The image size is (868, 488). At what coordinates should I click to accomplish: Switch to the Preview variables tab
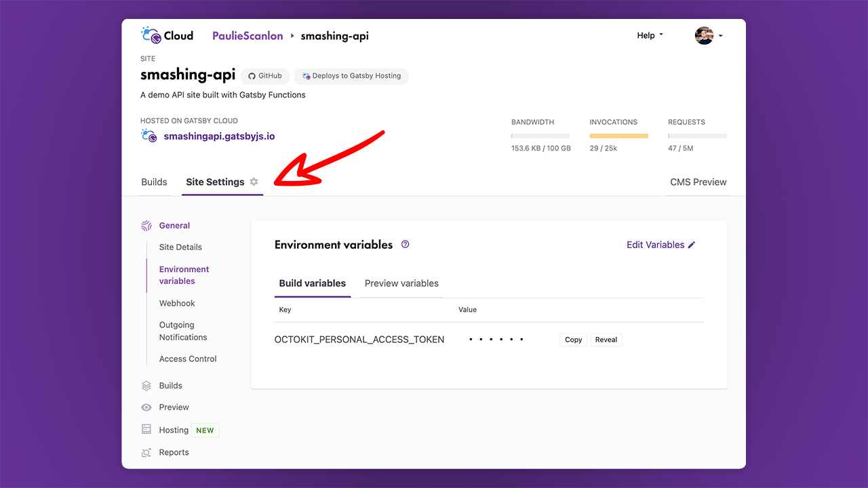pos(401,283)
